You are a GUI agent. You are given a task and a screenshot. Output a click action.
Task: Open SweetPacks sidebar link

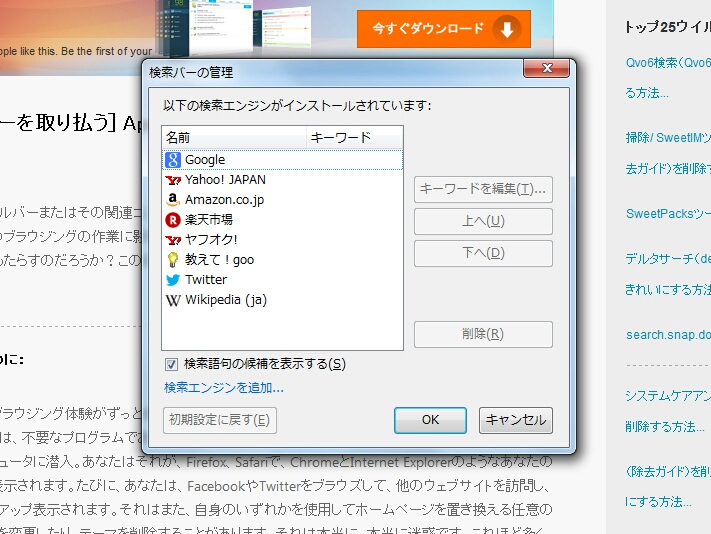coord(668,214)
